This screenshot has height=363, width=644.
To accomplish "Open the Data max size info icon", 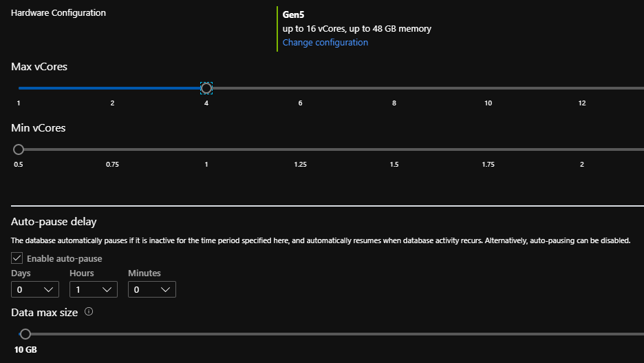I will pos(89,312).
